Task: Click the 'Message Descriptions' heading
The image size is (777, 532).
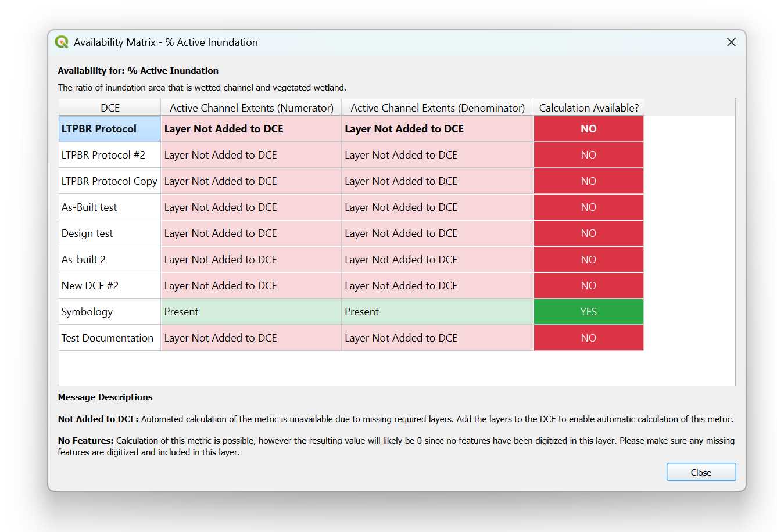Action: point(105,397)
